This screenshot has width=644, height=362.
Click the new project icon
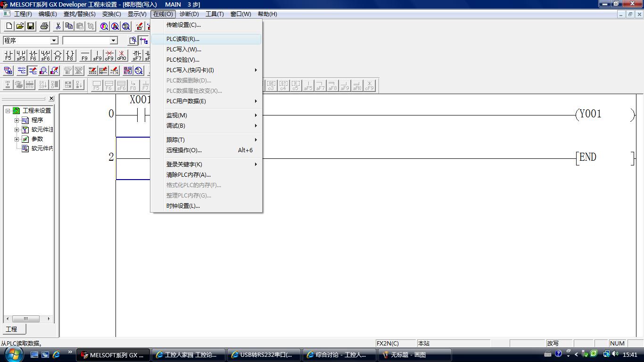(8, 26)
